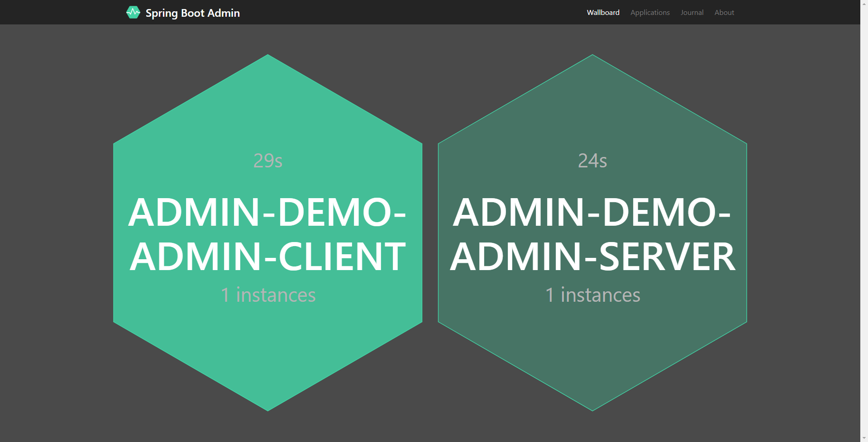Click '1 instances' under ADMIN-SERVER

593,295
